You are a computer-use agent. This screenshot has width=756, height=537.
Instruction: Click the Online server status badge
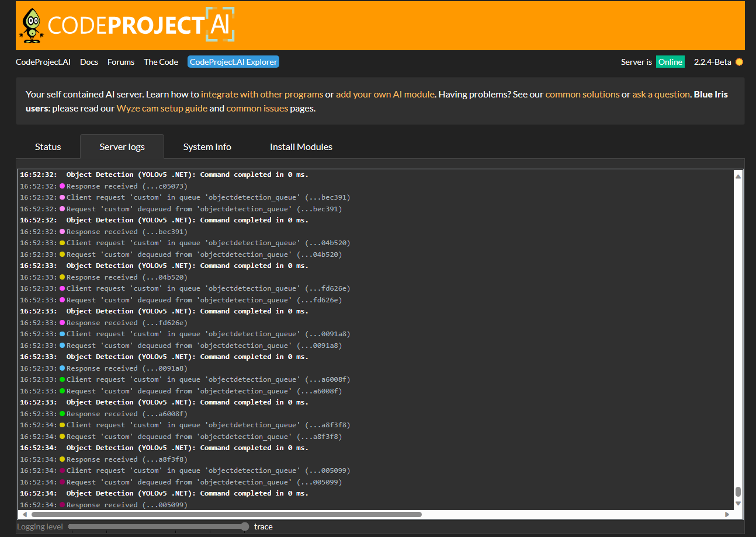pyautogui.click(x=670, y=62)
